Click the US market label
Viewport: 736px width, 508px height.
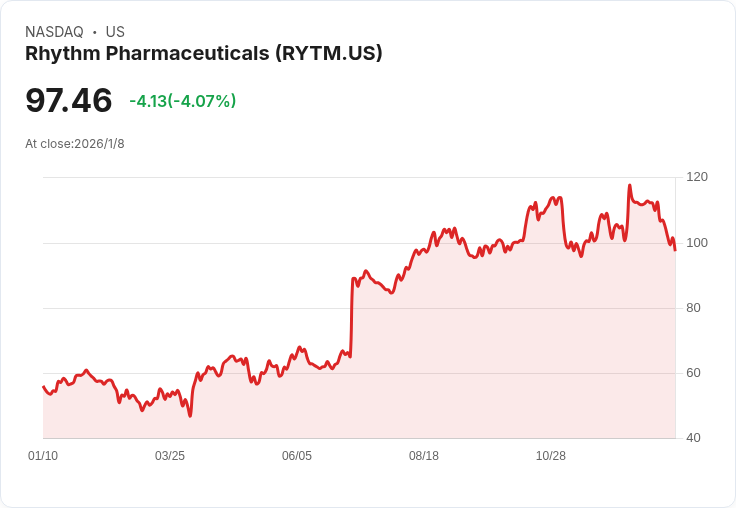click(x=114, y=32)
